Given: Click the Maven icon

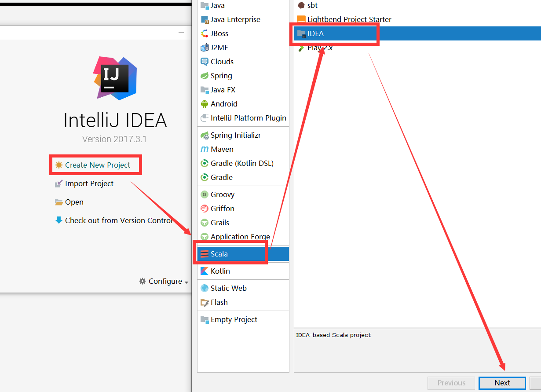Looking at the screenshot, I should point(205,149).
